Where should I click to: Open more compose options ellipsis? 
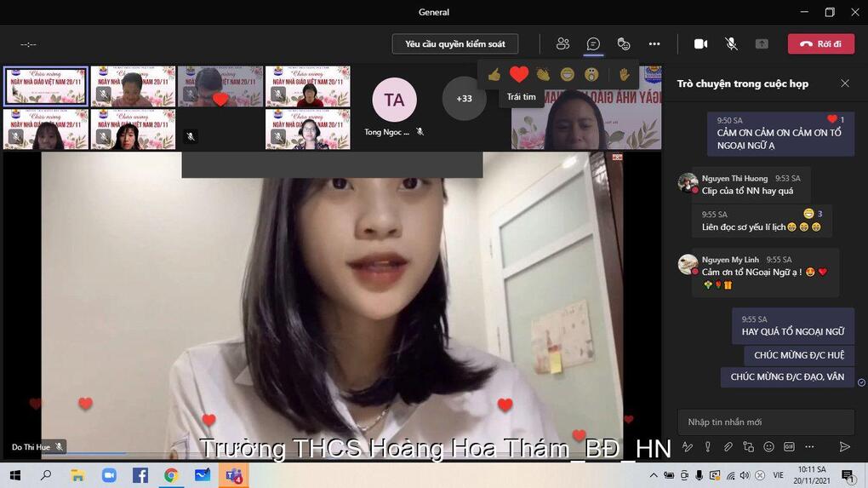(x=809, y=446)
